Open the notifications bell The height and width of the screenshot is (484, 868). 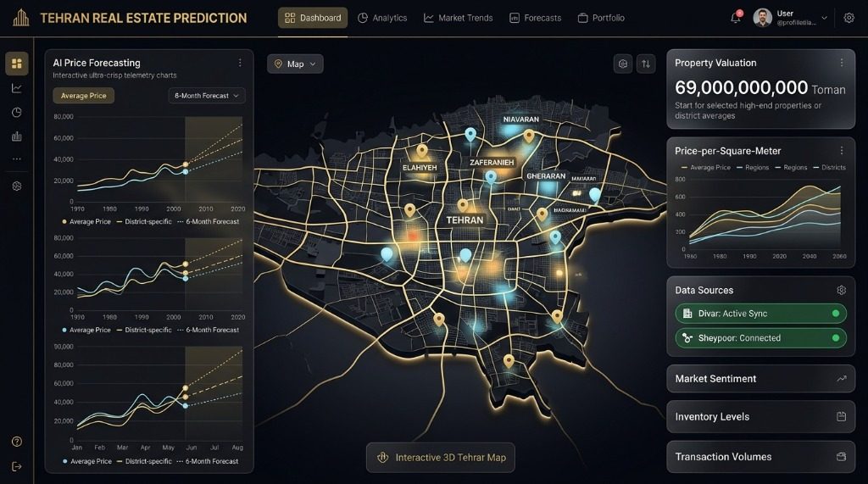pyautogui.click(x=736, y=18)
